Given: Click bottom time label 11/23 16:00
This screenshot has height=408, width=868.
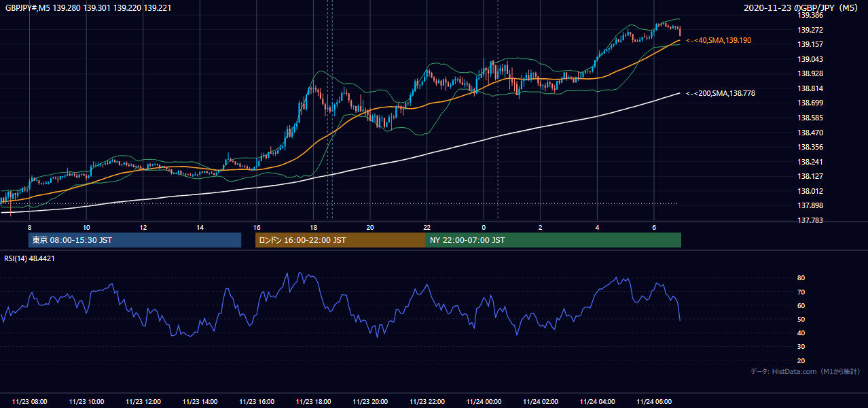Looking at the screenshot, I should tap(257, 402).
